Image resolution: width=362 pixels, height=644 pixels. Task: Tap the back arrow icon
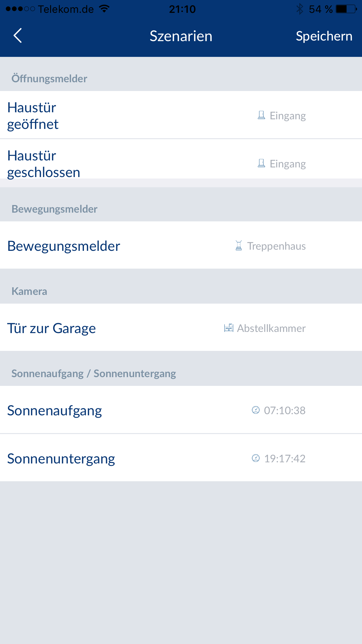pos(18,36)
